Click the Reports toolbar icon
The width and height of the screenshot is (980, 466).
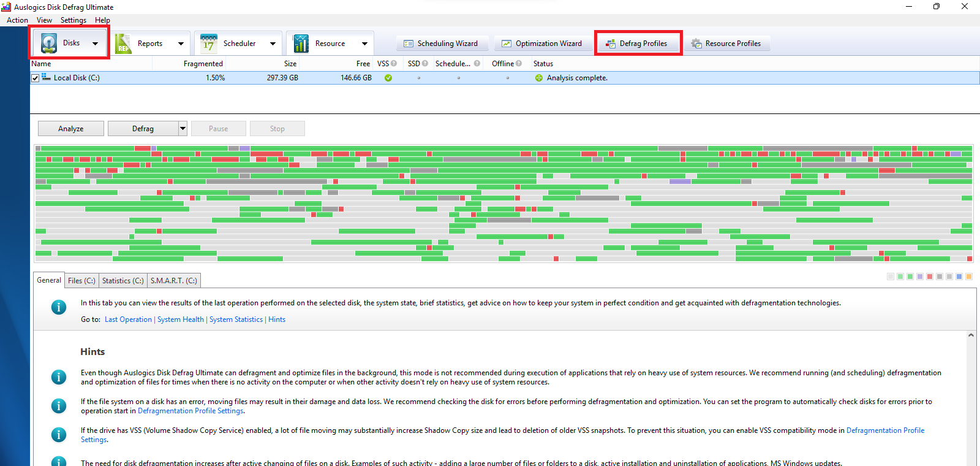click(x=123, y=44)
